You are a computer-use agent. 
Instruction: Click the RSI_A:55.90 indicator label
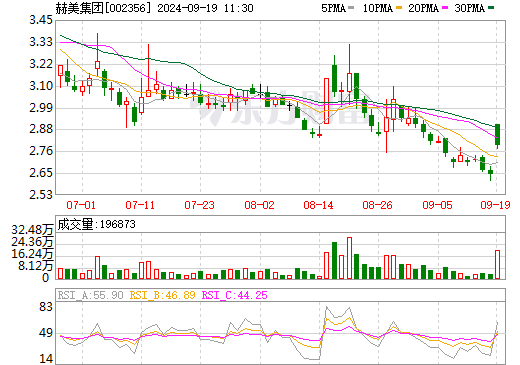(91, 295)
